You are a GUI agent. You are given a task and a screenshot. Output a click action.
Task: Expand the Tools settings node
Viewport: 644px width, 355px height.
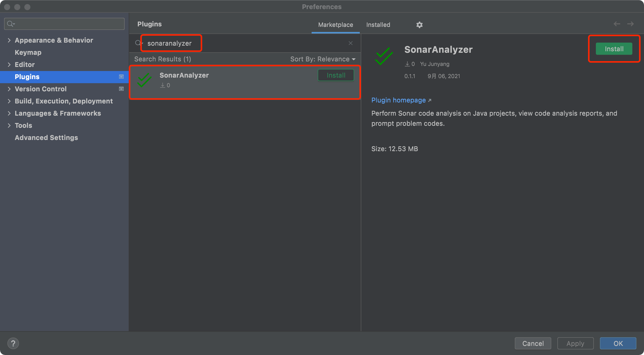coord(9,126)
